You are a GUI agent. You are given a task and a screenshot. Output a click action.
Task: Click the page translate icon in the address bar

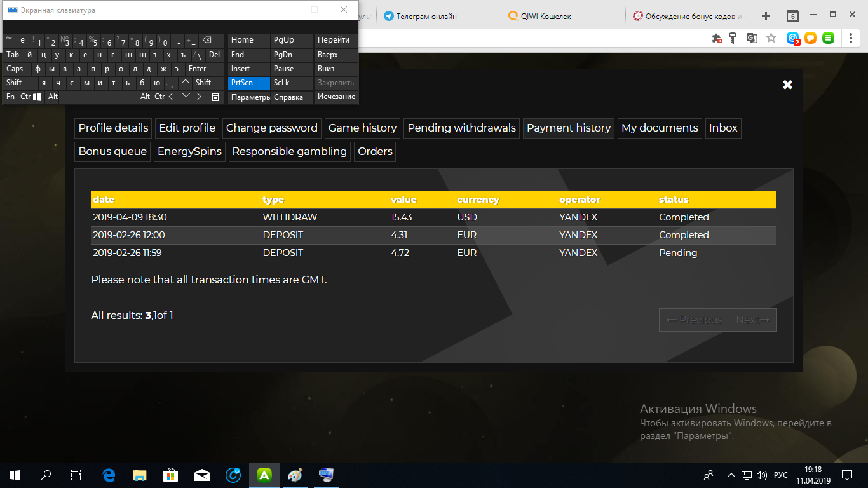752,38
